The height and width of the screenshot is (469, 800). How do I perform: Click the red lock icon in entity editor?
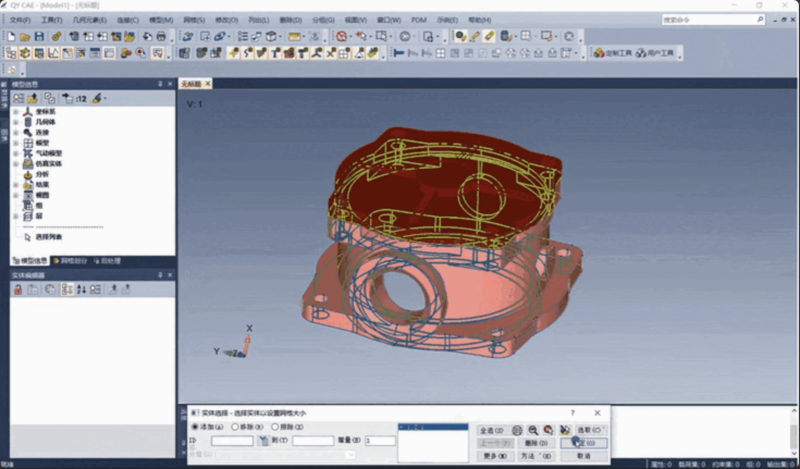[x=17, y=289]
